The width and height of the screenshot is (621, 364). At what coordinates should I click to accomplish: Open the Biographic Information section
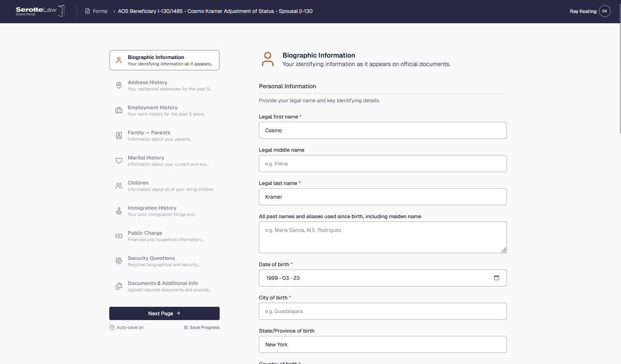point(164,60)
